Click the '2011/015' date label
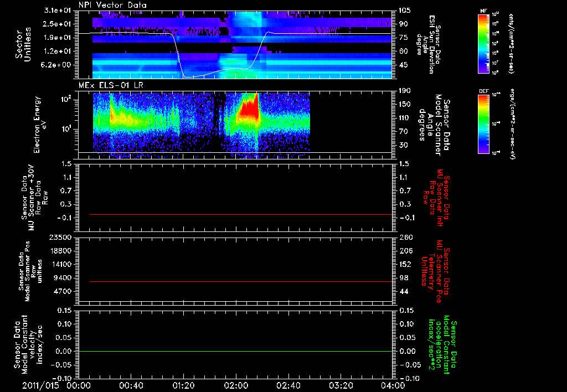The width and height of the screenshot is (567, 392). (x=40, y=385)
